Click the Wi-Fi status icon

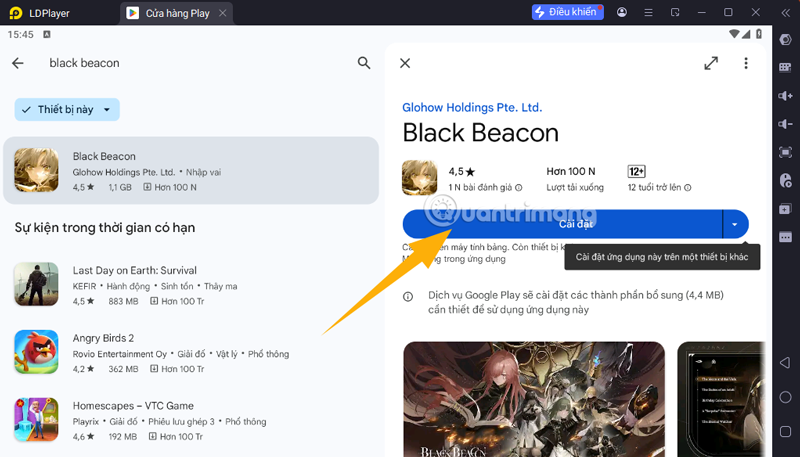pyautogui.click(x=734, y=34)
